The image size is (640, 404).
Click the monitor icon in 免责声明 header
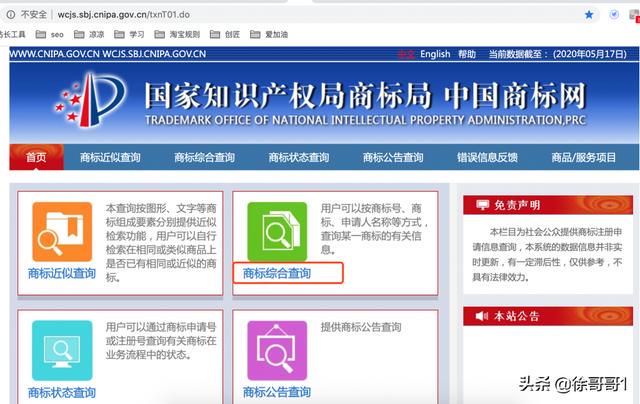482,204
